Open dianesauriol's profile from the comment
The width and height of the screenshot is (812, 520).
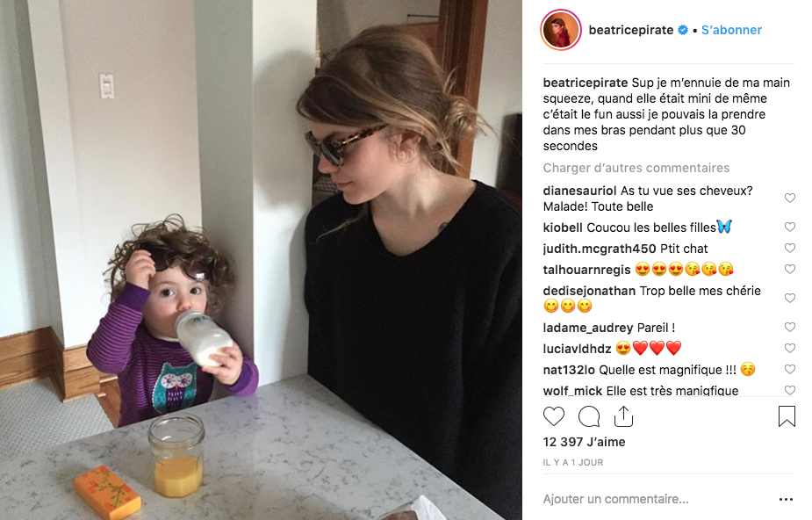coord(579,191)
